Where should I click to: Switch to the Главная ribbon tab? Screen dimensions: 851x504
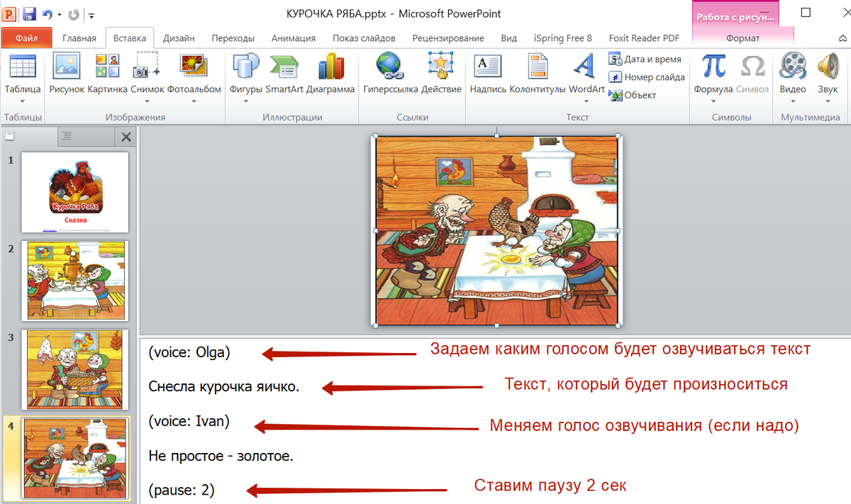click(x=79, y=38)
